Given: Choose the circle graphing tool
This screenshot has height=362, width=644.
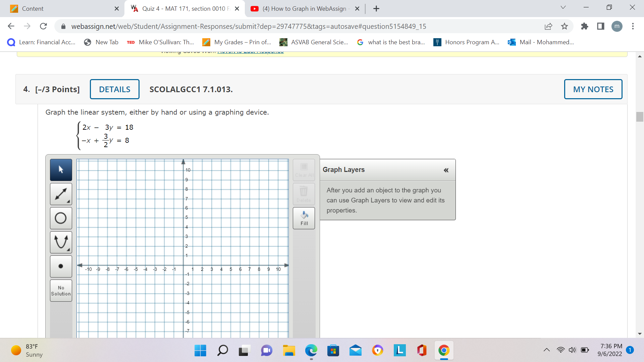Looking at the screenshot, I should coord(61,218).
